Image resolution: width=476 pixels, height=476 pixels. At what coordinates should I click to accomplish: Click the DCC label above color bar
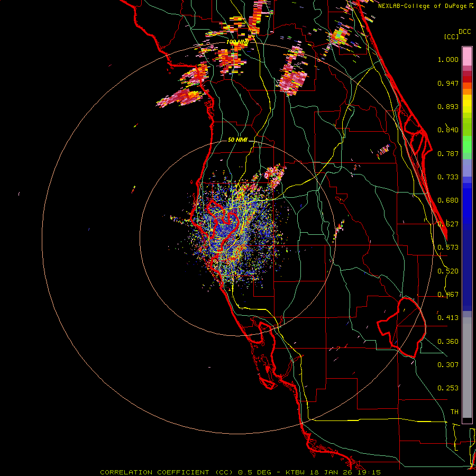tap(464, 32)
